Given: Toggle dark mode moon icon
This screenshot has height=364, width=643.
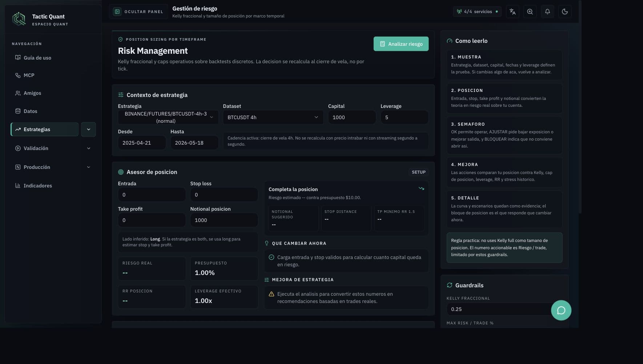Looking at the screenshot, I should tap(565, 12).
